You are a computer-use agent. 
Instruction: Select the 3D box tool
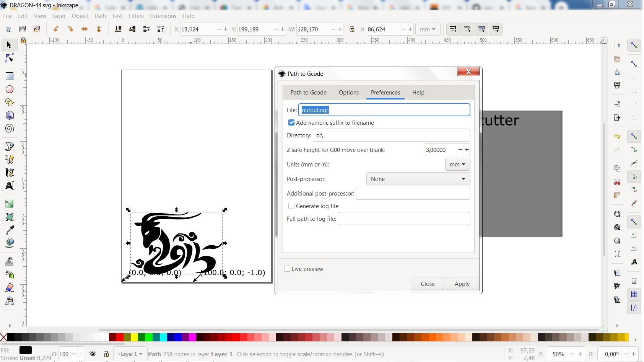click(10, 115)
